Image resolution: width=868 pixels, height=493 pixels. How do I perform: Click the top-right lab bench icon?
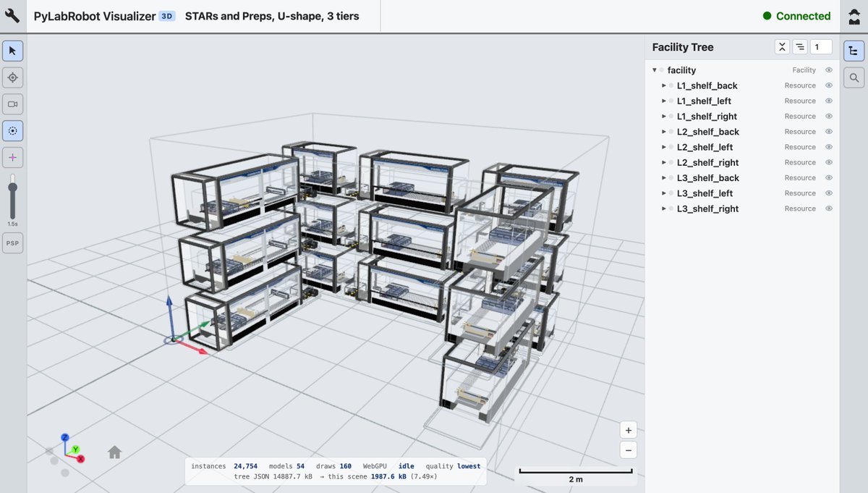pyautogui.click(x=854, y=16)
